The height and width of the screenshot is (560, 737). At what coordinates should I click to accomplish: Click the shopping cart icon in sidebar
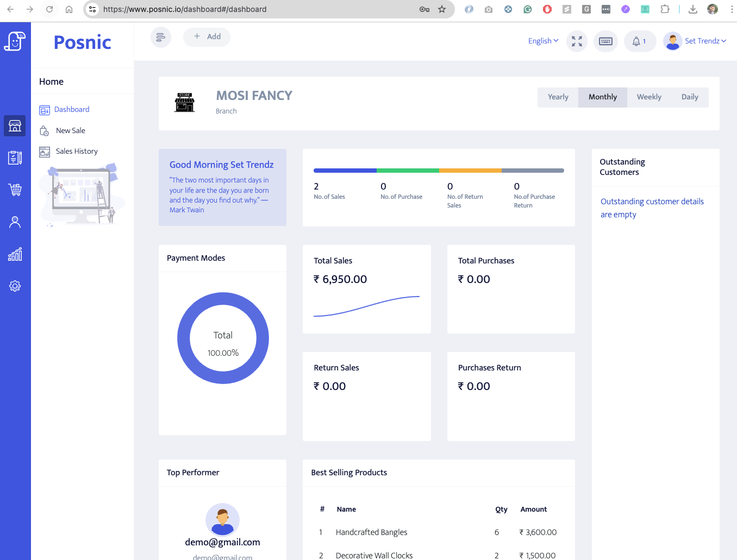click(x=15, y=190)
